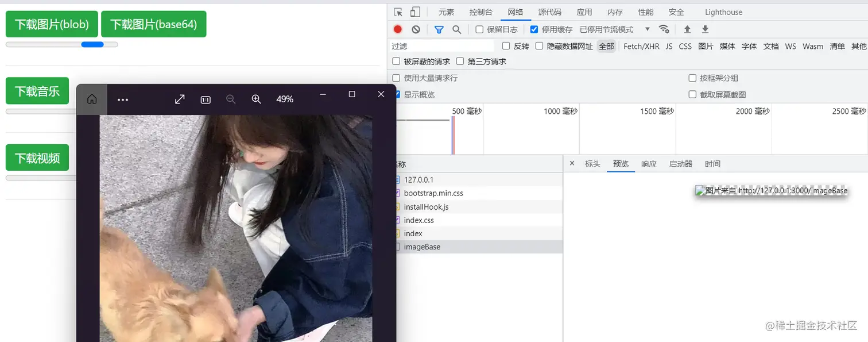Open the 应用 tab
Viewport: 868px width, 342px height.
point(584,12)
